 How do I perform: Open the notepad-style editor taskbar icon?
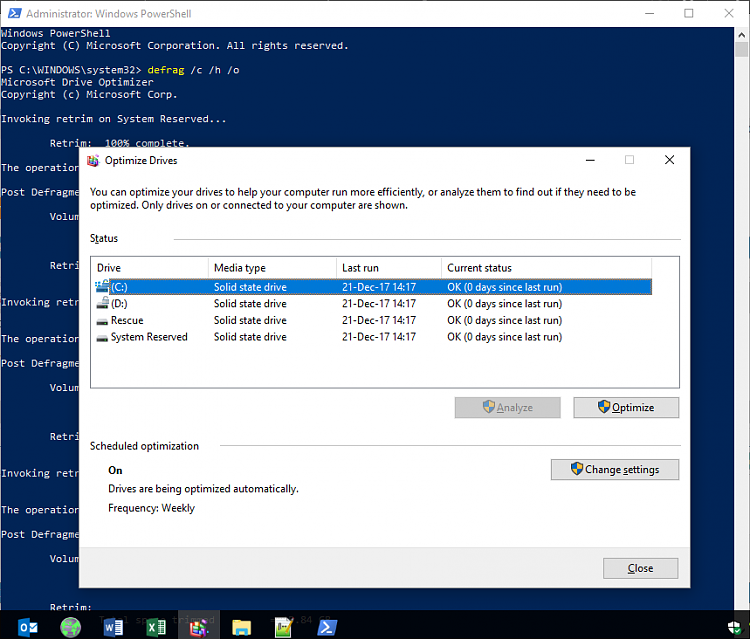(284, 627)
